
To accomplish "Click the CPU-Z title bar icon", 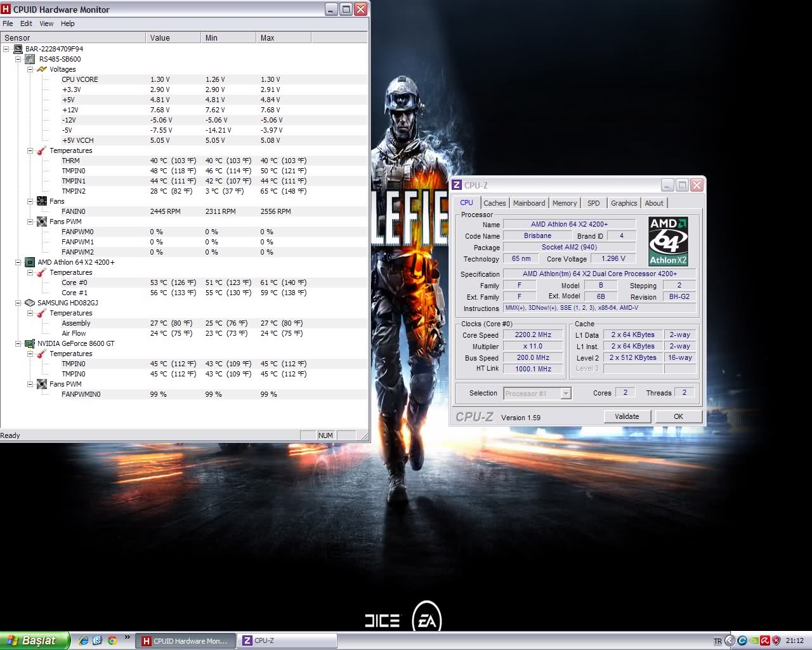I will [457, 185].
